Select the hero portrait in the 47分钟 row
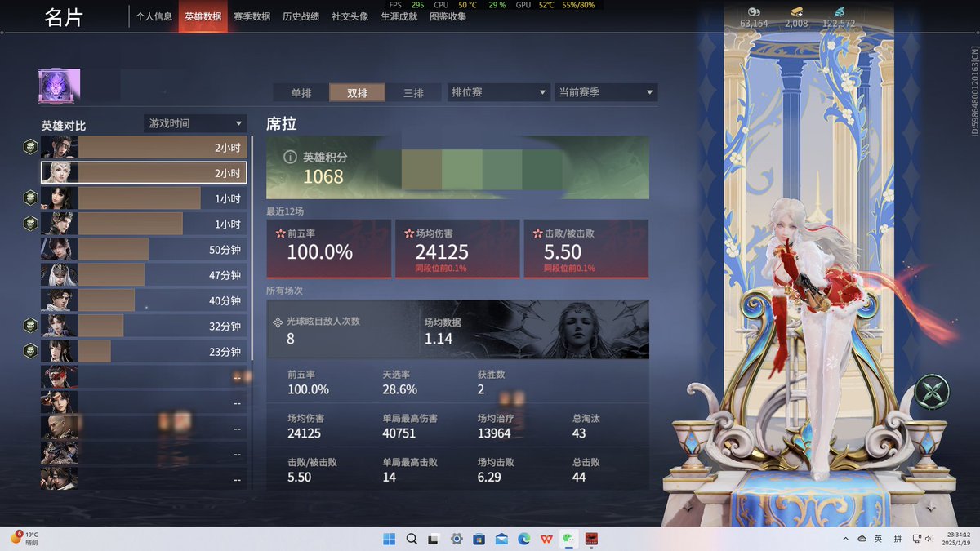Image resolution: width=980 pixels, height=551 pixels. (x=60, y=275)
